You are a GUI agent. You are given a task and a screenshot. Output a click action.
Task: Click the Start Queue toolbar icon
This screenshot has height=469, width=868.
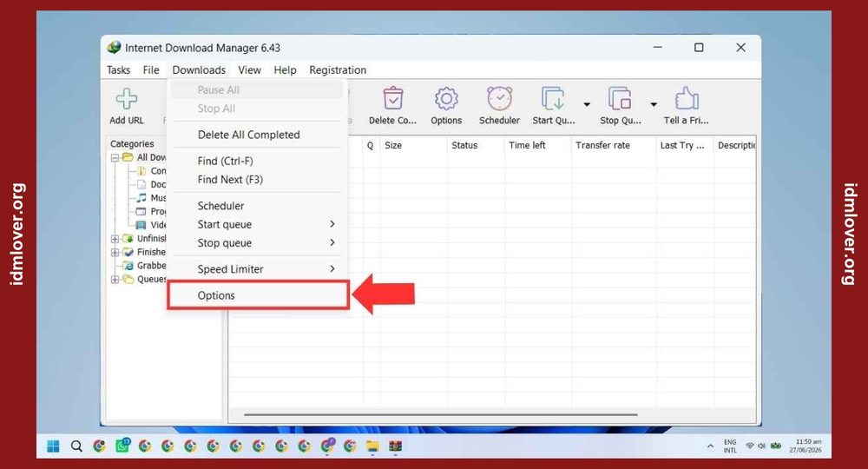553,99
